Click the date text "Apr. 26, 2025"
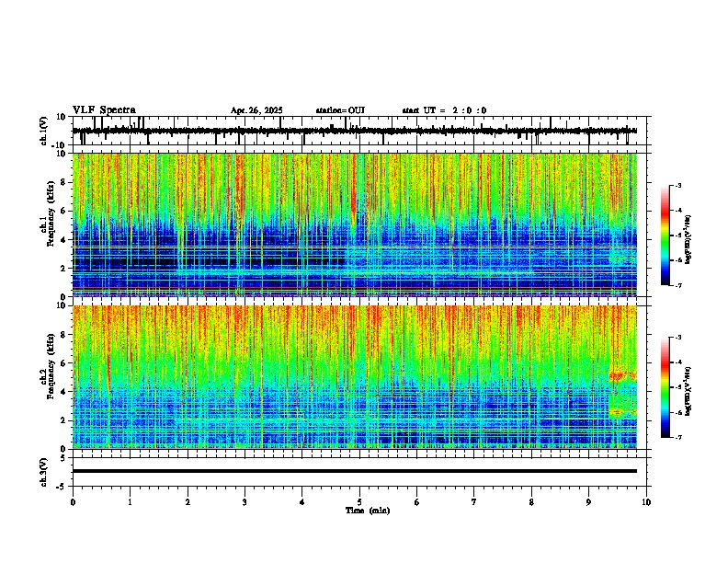This screenshot has height=563, width=728. pos(256,110)
